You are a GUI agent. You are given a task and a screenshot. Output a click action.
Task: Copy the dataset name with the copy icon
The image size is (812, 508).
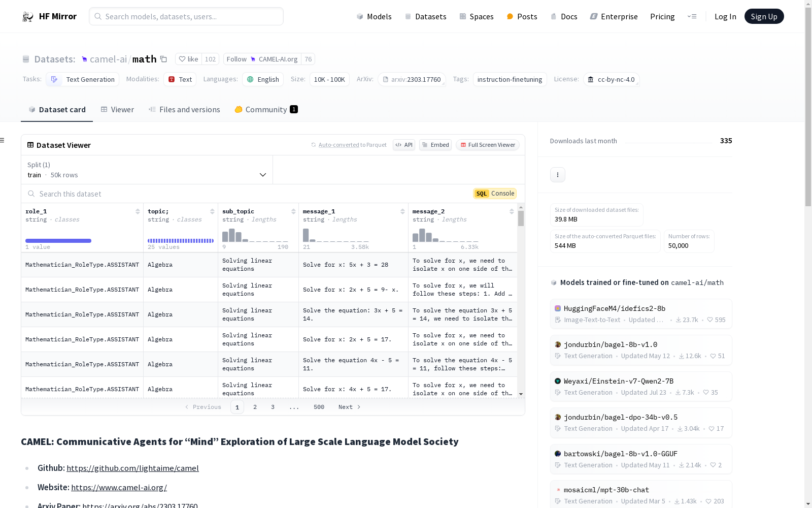click(x=163, y=59)
